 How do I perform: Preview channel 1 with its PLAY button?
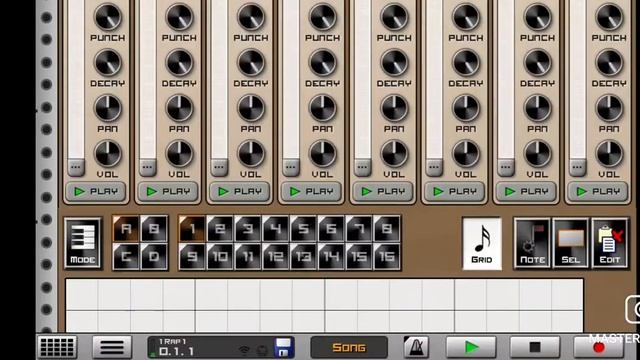click(96, 191)
